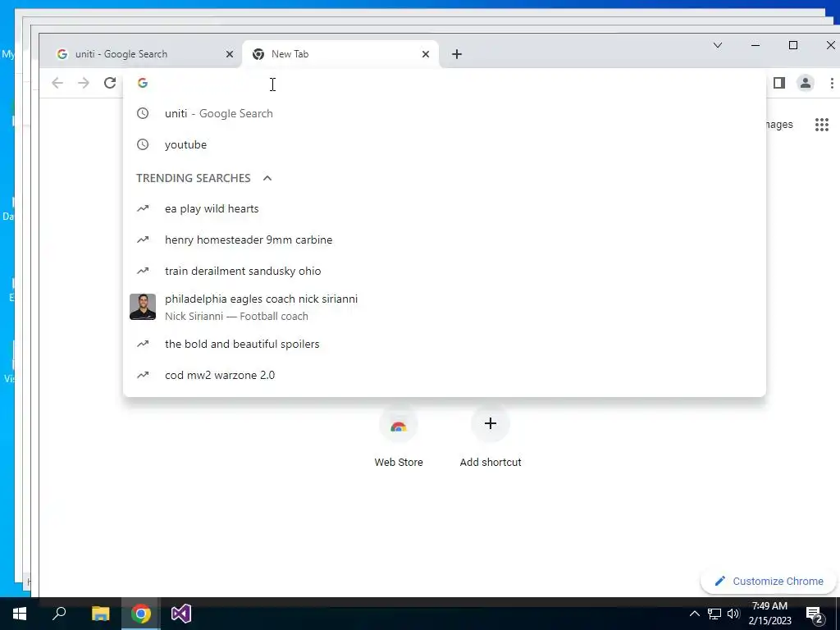Close the 'uniti - Google Search' tab
The width and height of the screenshot is (840, 630).
coord(230,54)
